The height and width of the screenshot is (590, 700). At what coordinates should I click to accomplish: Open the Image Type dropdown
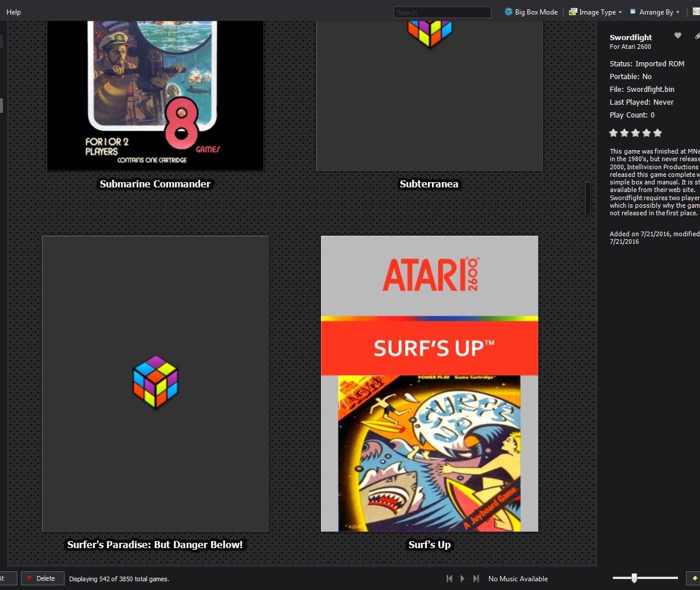[595, 12]
